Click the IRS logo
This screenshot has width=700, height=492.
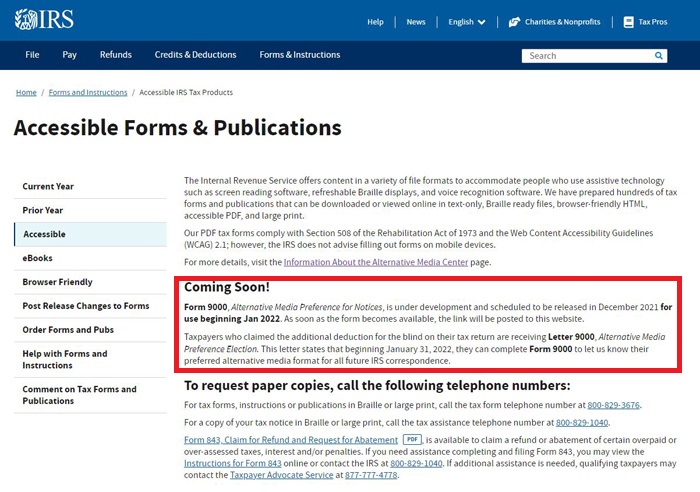pyautogui.click(x=44, y=20)
